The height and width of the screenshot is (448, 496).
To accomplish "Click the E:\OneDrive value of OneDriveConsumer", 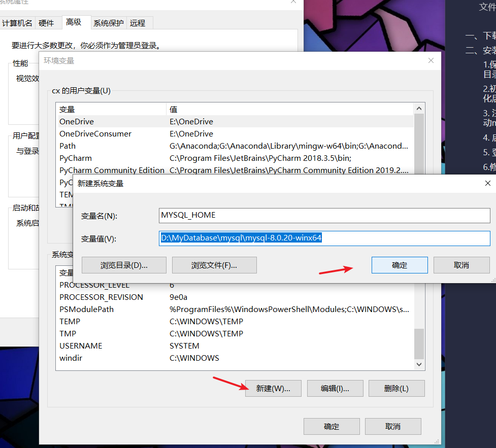I will point(191,134).
